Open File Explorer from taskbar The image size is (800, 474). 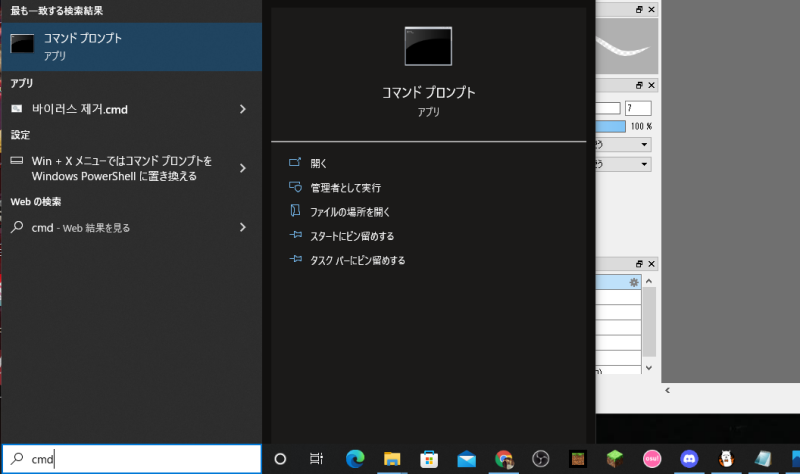point(392,459)
